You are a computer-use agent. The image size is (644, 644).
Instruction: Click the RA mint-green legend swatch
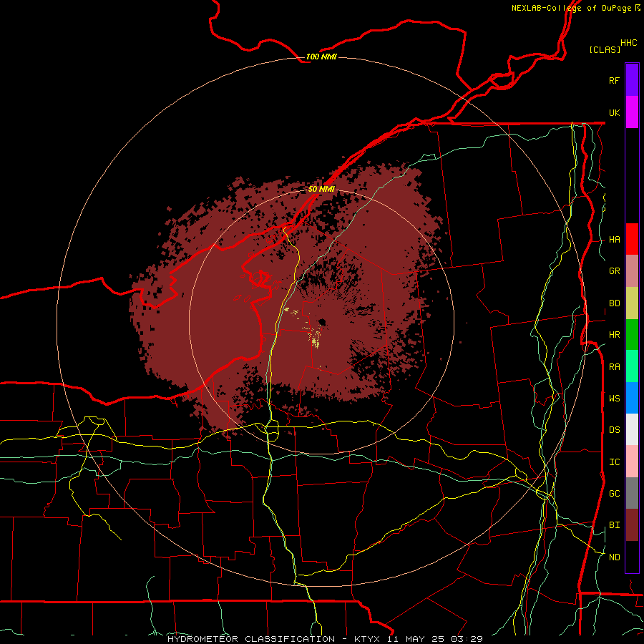(x=632, y=366)
